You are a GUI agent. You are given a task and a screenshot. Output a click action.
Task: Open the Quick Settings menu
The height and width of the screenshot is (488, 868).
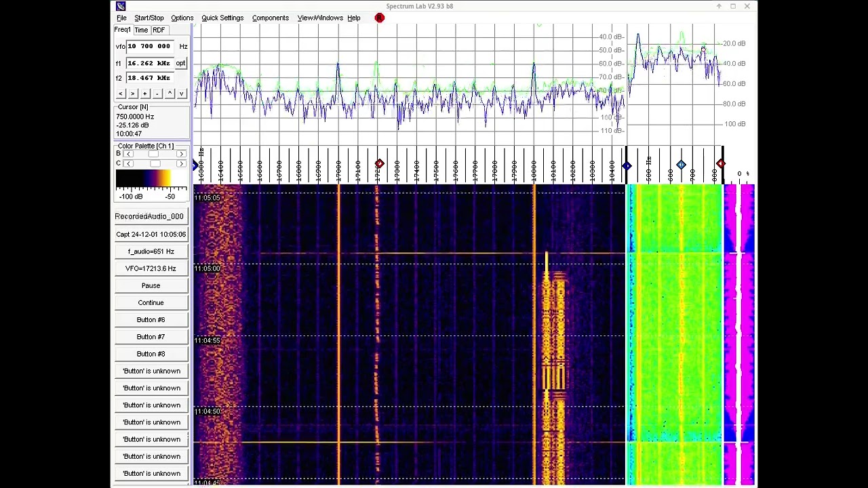pyautogui.click(x=222, y=18)
